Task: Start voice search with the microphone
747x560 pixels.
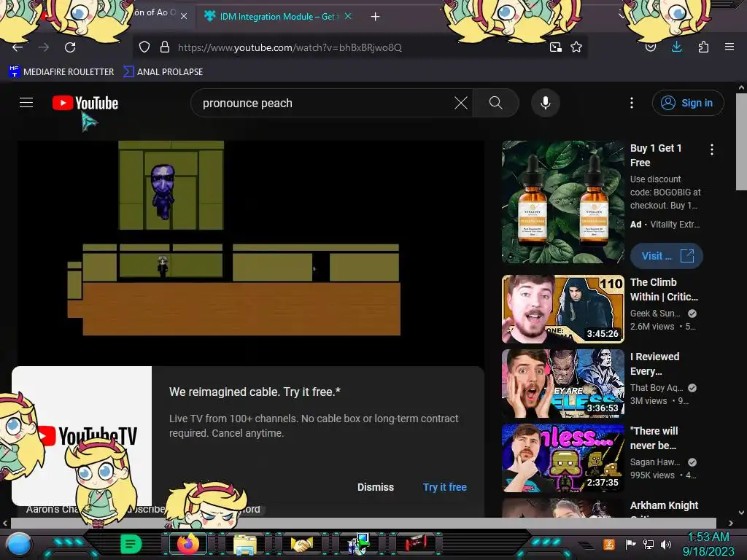Action: tap(546, 103)
